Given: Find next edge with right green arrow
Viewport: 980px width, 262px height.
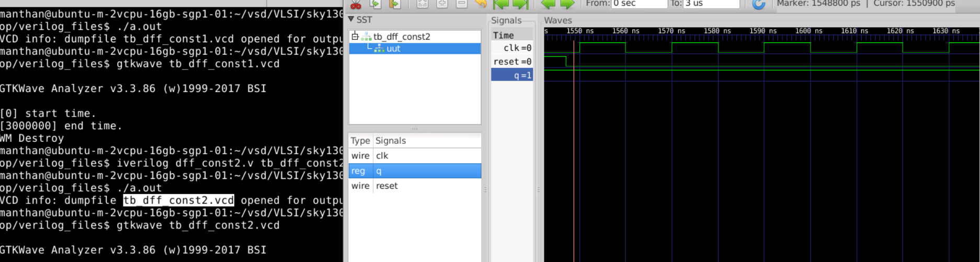Looking at the screenshot, I should [567, 4].
